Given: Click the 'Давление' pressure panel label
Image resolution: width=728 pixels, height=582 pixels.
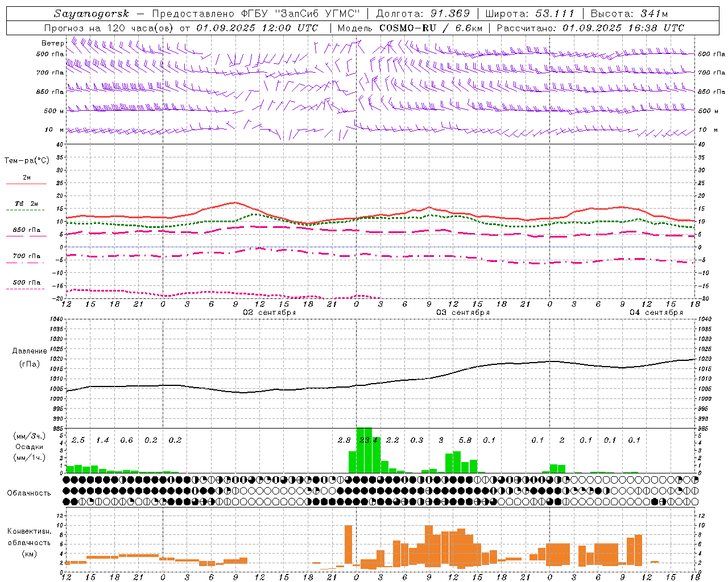Looking at the screenshot, I should pyautogui.click(x=30, y=351).
